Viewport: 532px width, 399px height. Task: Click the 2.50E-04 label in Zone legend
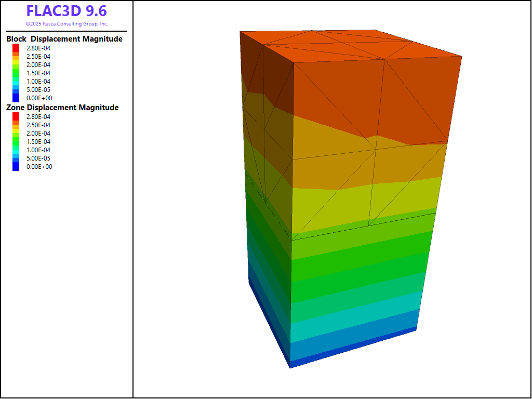(39, 125)
